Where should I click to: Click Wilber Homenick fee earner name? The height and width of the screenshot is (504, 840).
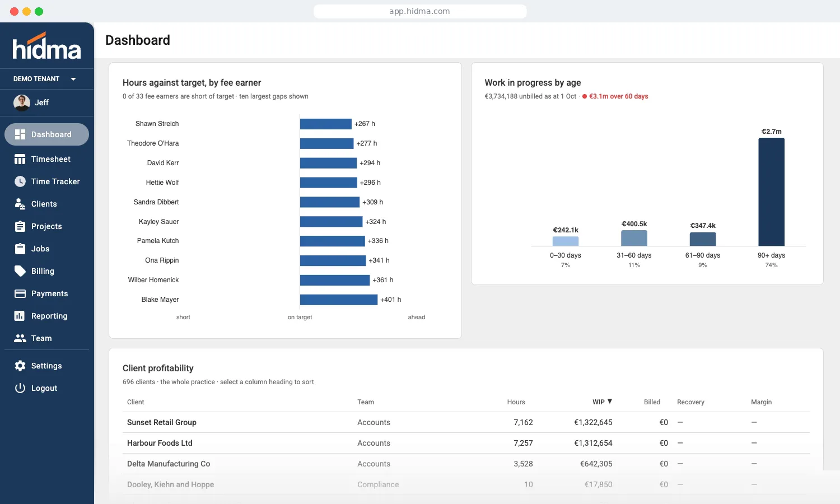point(153,280)
